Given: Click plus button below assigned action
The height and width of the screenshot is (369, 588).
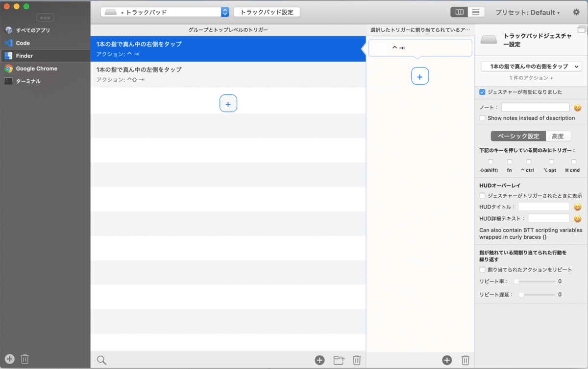Looking at the screenshot, I should (x=420, y=76).
